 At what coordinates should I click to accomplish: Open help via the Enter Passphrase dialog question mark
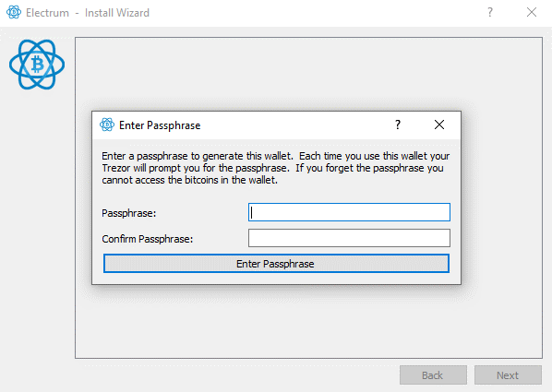398,125
